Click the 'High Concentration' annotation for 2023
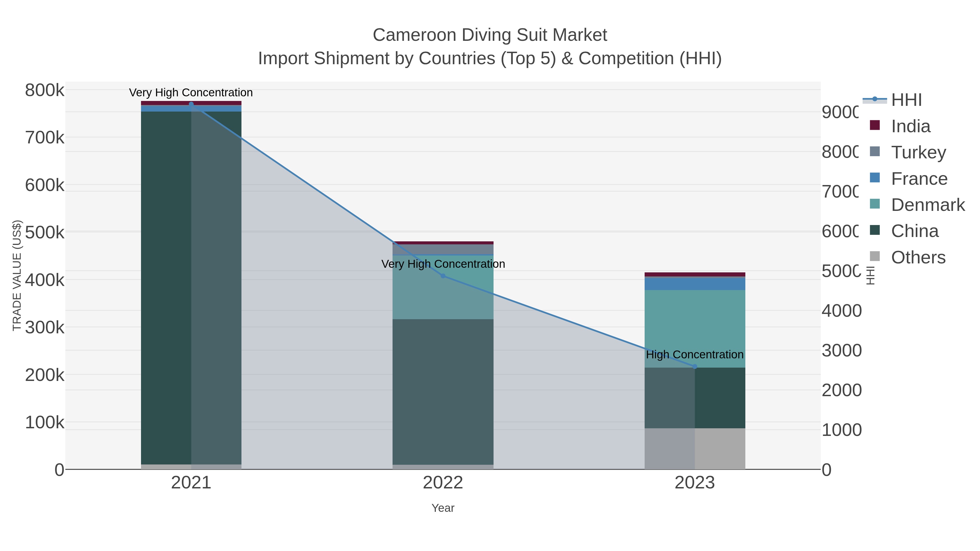 click(x=695, y=354)
